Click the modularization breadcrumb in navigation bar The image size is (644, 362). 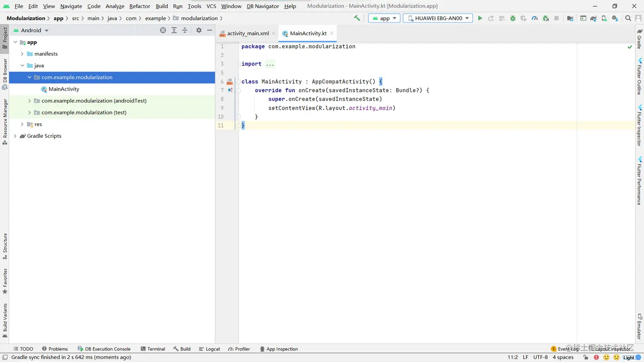[199, 18]
